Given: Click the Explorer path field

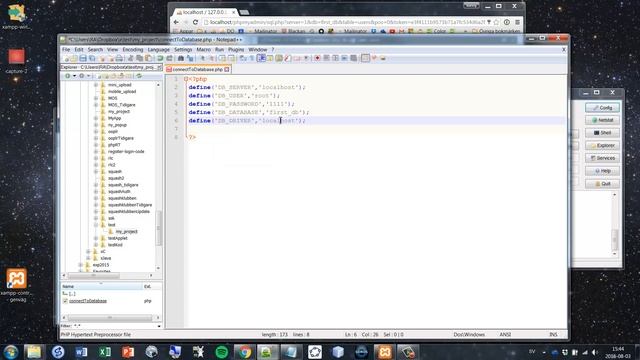Looking at the screenshot, I should click(108, 67).
